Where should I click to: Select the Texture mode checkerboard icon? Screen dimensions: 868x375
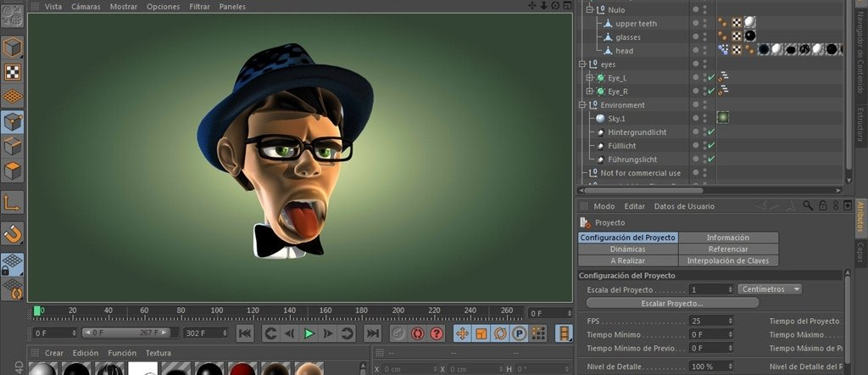12,72
